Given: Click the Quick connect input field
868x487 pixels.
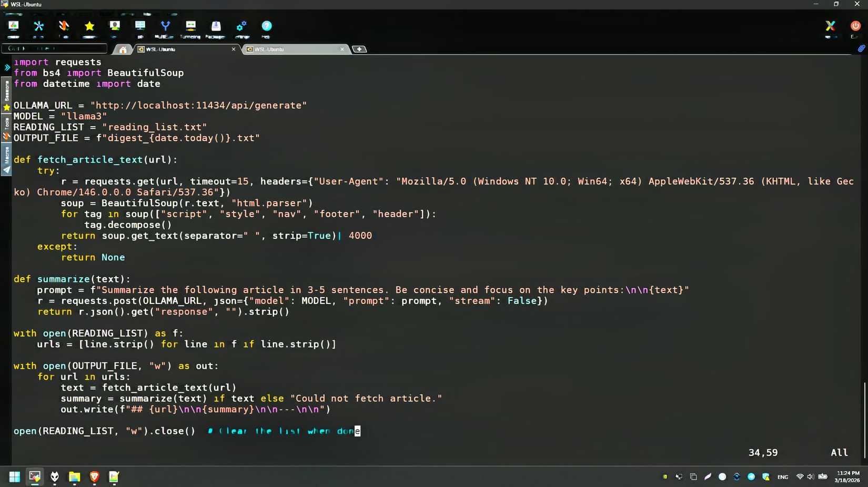Looking at the screenshot, I should point(54,48).
